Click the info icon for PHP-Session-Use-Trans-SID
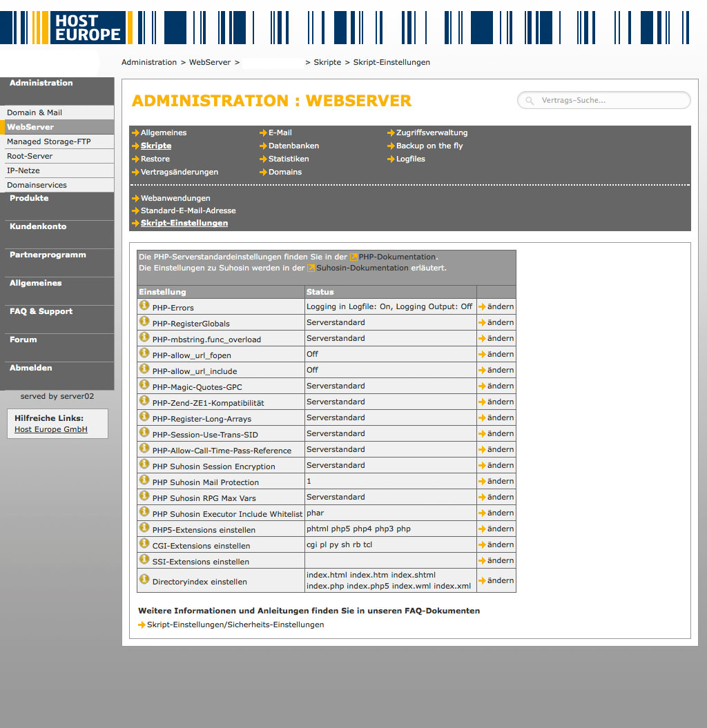 click(144, 432)
